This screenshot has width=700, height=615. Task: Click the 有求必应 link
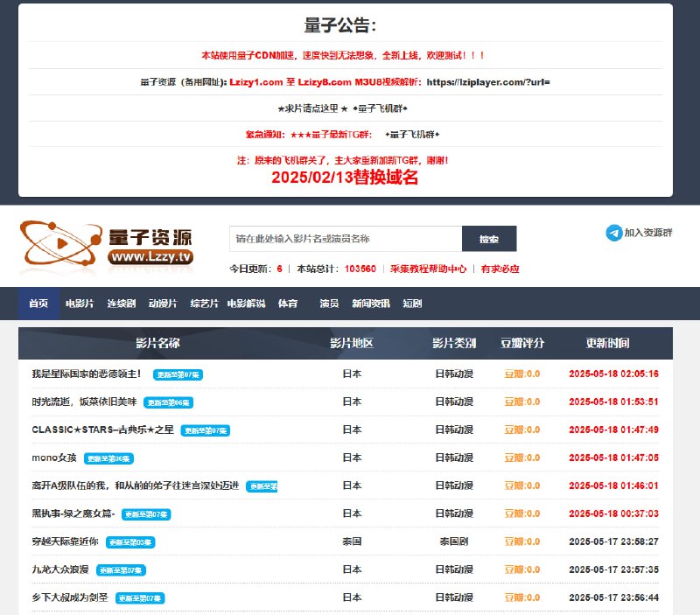click(500, 269)
